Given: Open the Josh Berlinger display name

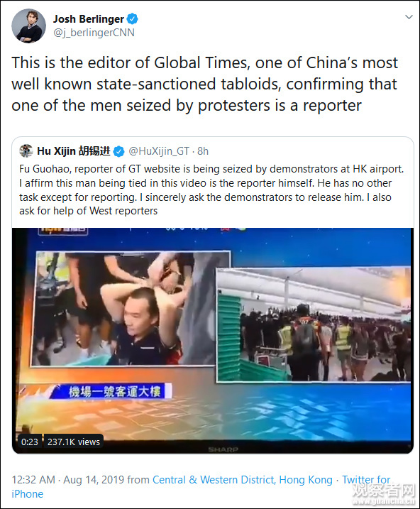Looking at the screenshot, I should coord(89,19).
